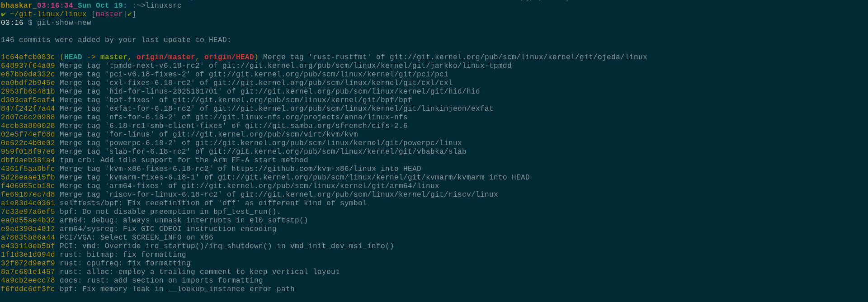
Task: Click the red origin/master ref label
Action: [x=165, y=57]
